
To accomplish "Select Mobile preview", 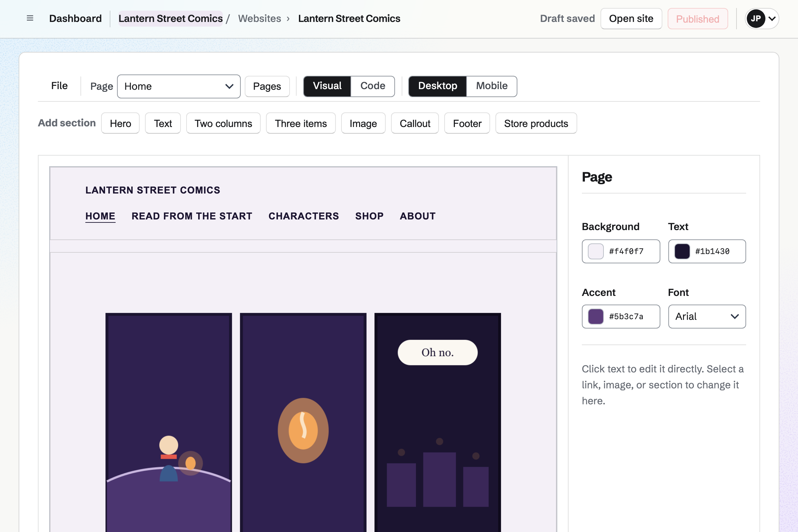I will click(492, 86).
